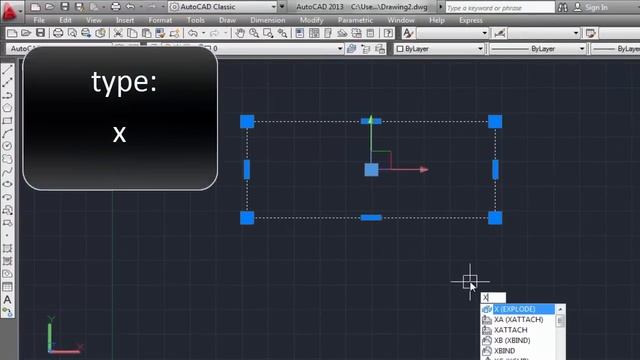This screenshot has height=360, width=640.
Task: Select the Ellipse tool in draw toolbar
Action: 7,184
